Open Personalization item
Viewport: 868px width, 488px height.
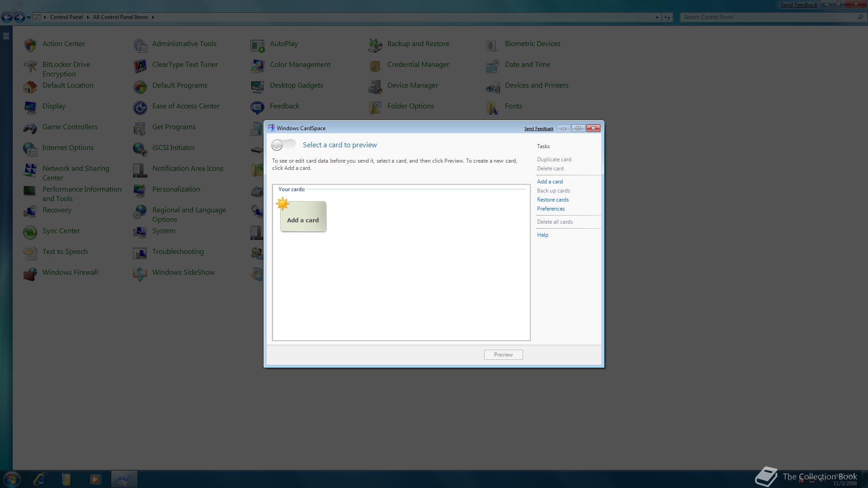(x=176, y=189)
